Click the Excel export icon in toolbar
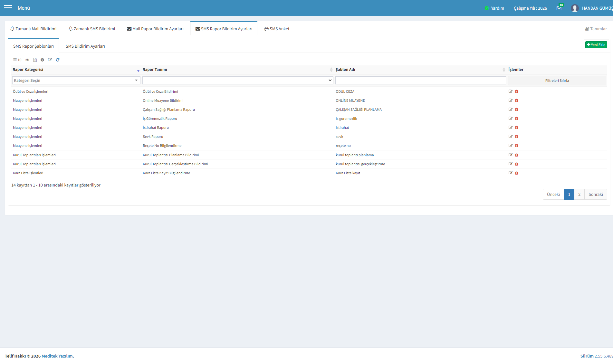The width and height of the screenshot is (613, 364). pyautogui.click(x=35, y=60)
